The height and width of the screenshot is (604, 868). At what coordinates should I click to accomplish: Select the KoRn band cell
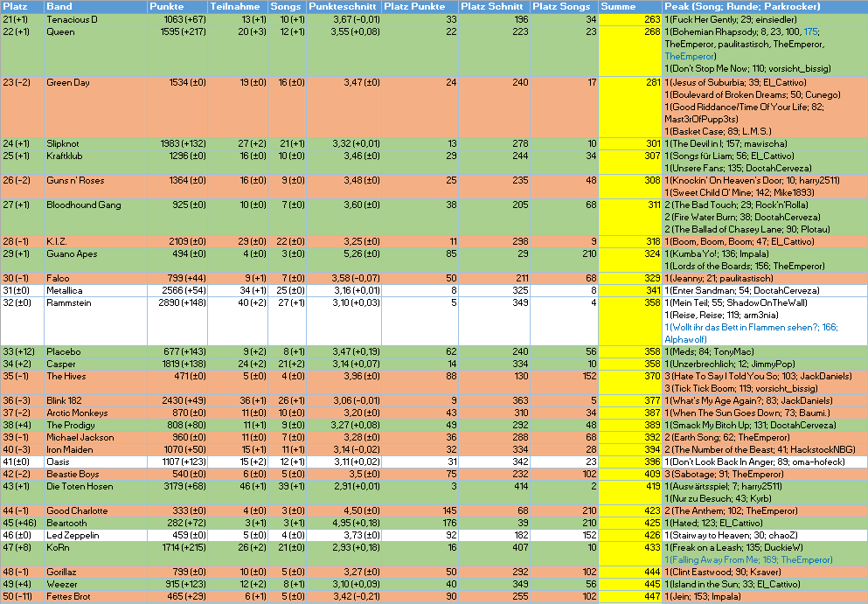[96, 553]
